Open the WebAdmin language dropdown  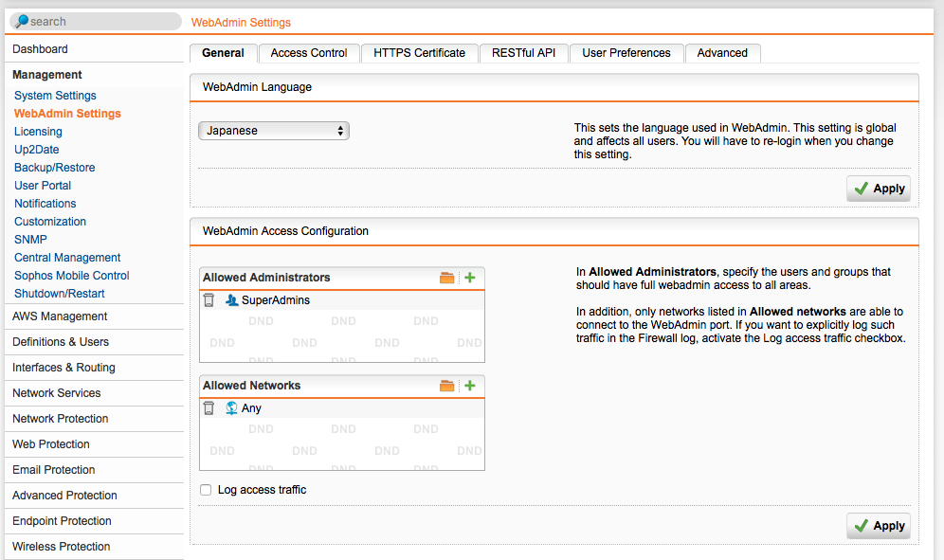[x=274, y=131]
